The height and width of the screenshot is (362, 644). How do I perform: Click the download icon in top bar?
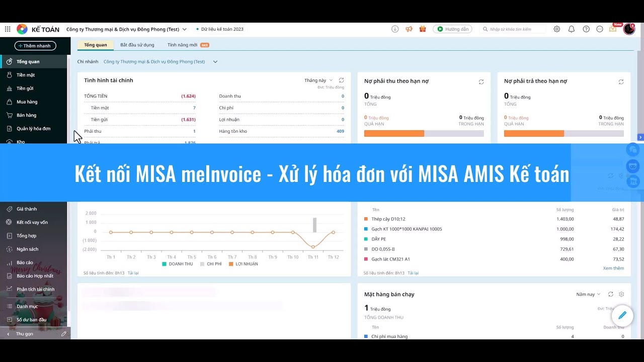(x=395, y=29)
